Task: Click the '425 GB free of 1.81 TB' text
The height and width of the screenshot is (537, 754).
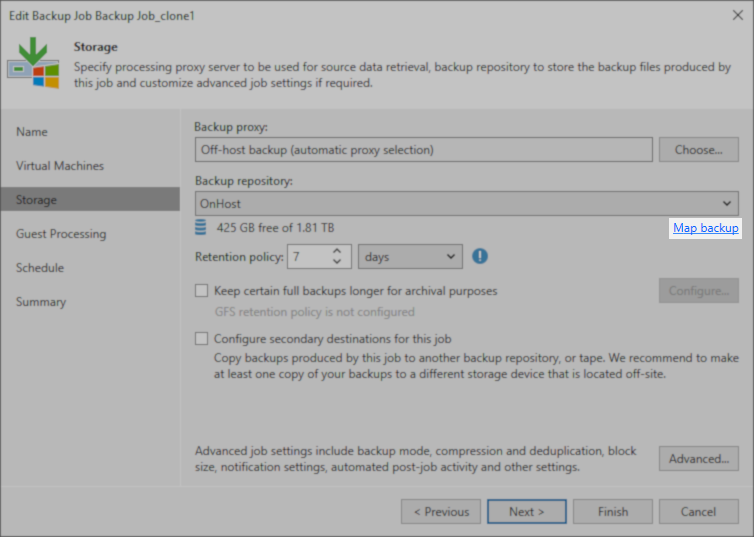Action: [275, 227]
